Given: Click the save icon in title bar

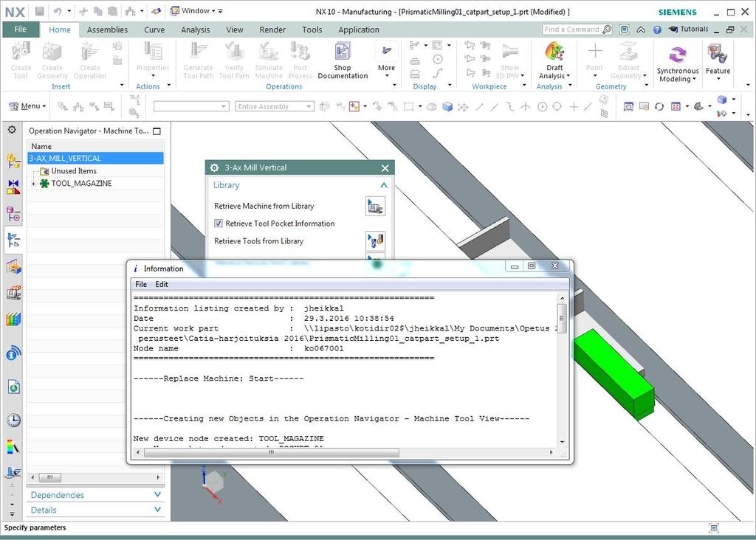Looking at the screenshot, I should click(x=40, y=11).
